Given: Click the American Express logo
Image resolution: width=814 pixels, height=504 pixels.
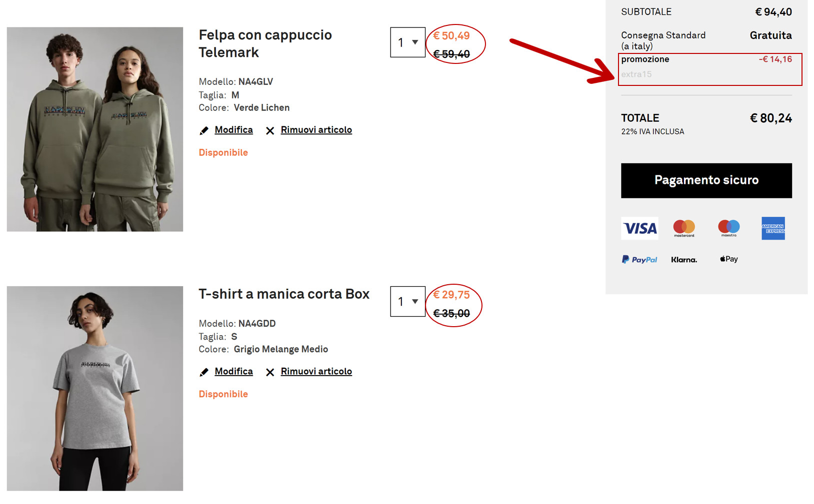Looking at the screenshot, I should click(x=773, y=228).
